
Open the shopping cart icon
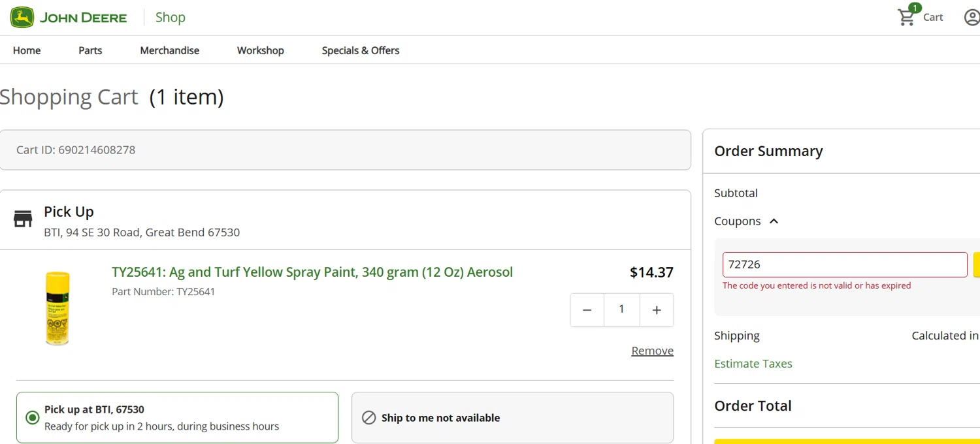[907, 18]
